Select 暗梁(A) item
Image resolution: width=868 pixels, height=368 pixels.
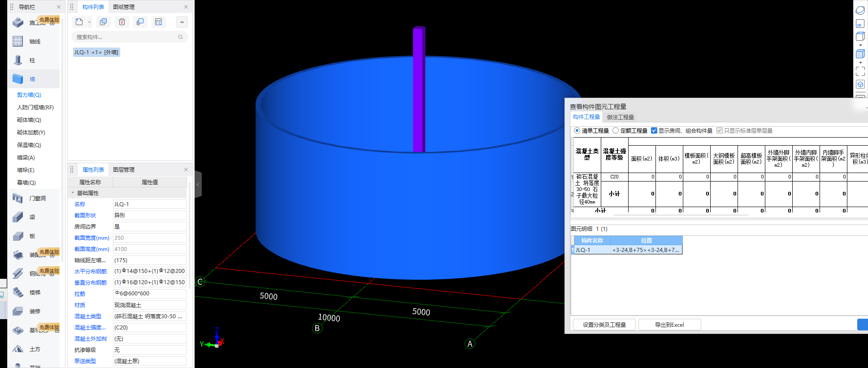click(x=26, y=158)
